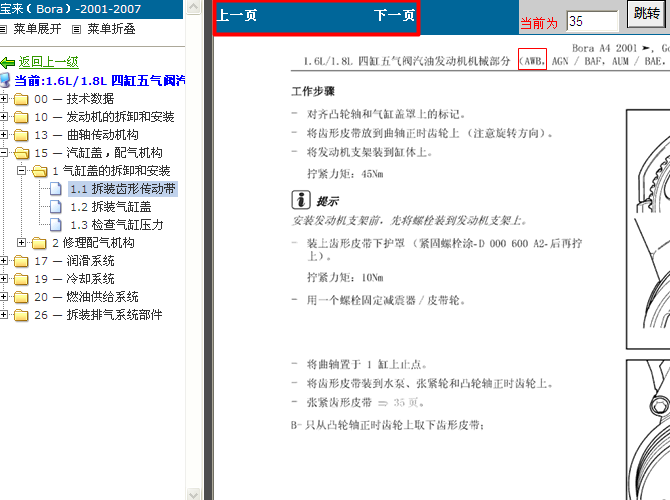Viewport: 670px width, 500px height.
Task: Go to previous page via 上一页
Action: click(x=237, y=16)
